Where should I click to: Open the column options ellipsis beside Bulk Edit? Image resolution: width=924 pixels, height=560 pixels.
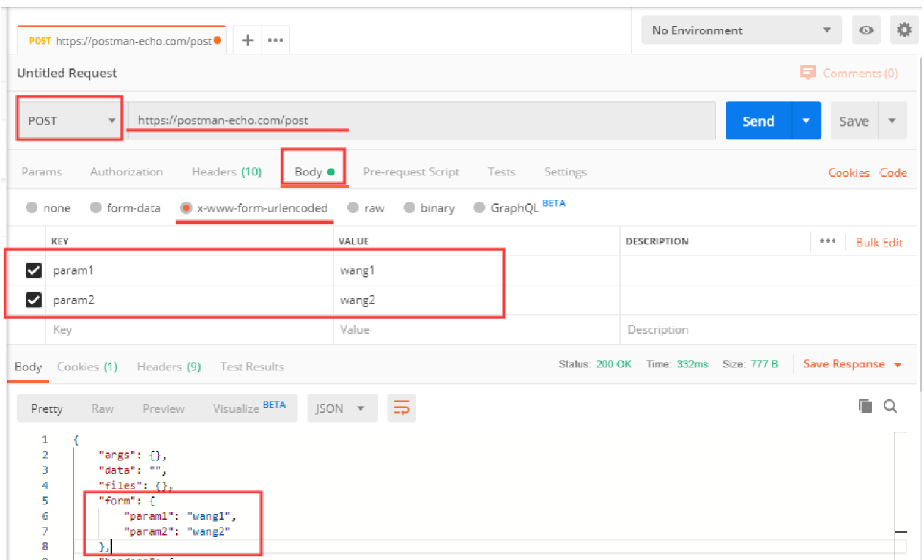828,241
